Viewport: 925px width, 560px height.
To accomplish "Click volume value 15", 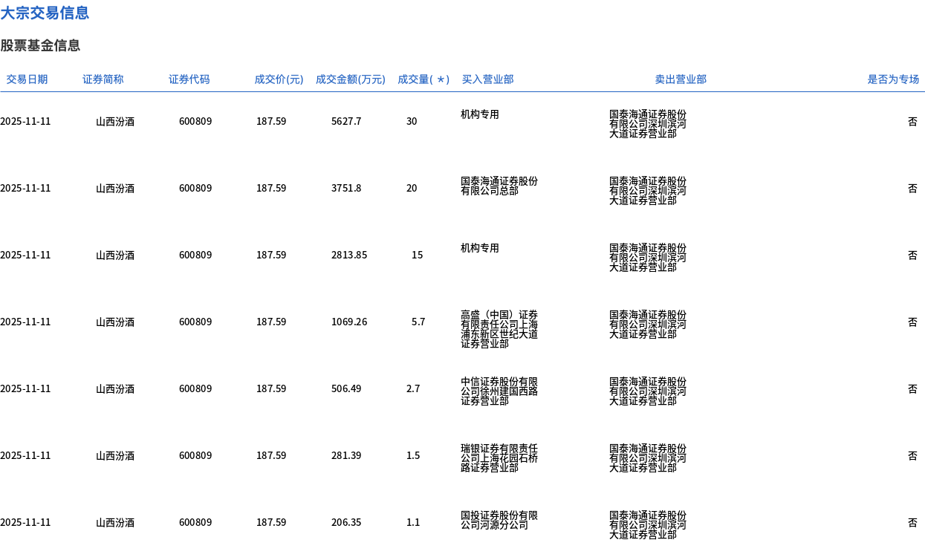I will [x=418, y=255].
